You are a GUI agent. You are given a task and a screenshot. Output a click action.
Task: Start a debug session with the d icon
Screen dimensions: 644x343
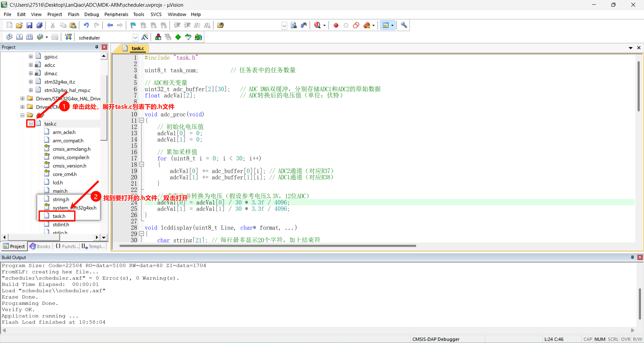(317, 25)
